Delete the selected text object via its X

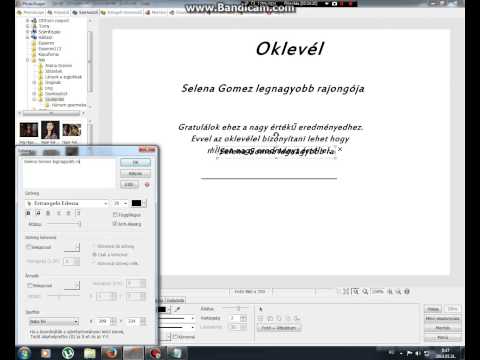(x=340, y=149)
